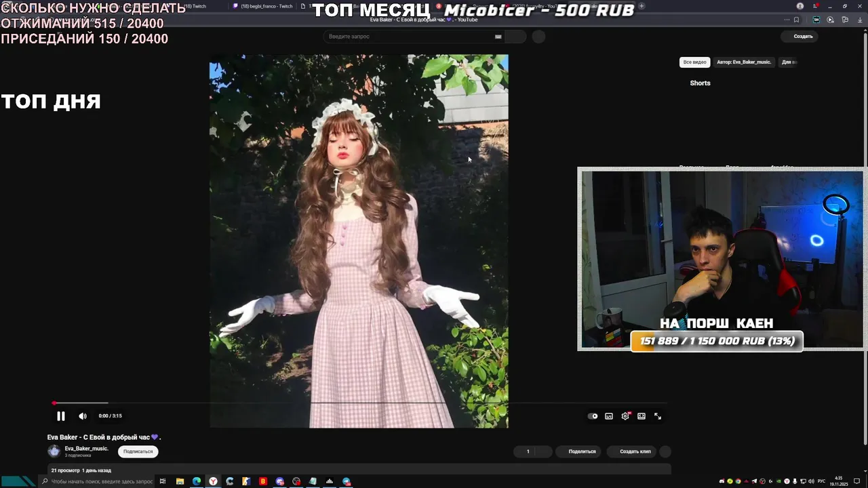The height and width of the screenshot is (488, 868).
Task: Enter fullscreen mode in player
Action: click(658, 416)
